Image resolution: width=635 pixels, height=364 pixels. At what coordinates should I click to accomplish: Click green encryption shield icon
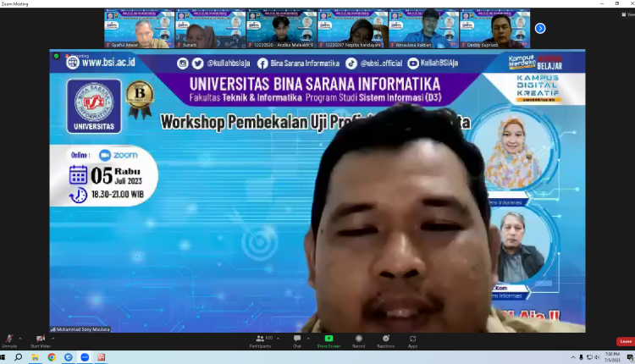click(x=56, y=56)
